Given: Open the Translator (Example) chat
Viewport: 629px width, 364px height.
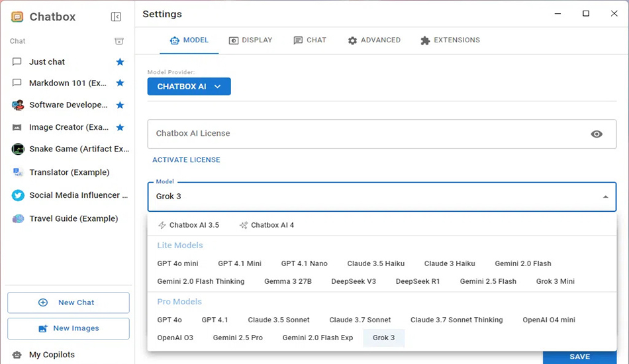Looking at the screenshot, I should pyautogui.click(x=70, y=172).
